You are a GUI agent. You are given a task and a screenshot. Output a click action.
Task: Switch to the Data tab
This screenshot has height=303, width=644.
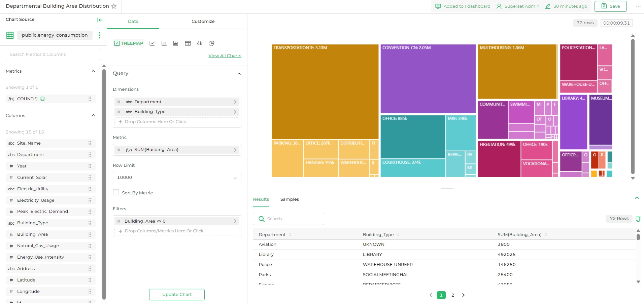tap(133, 21)
